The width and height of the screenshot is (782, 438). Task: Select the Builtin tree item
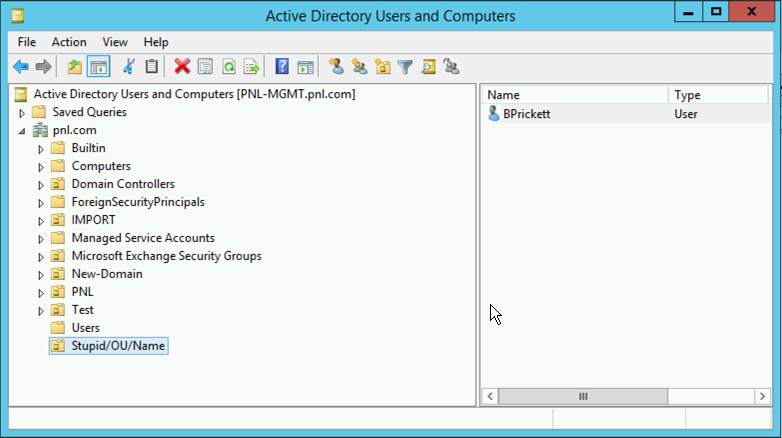coord(88,148)
